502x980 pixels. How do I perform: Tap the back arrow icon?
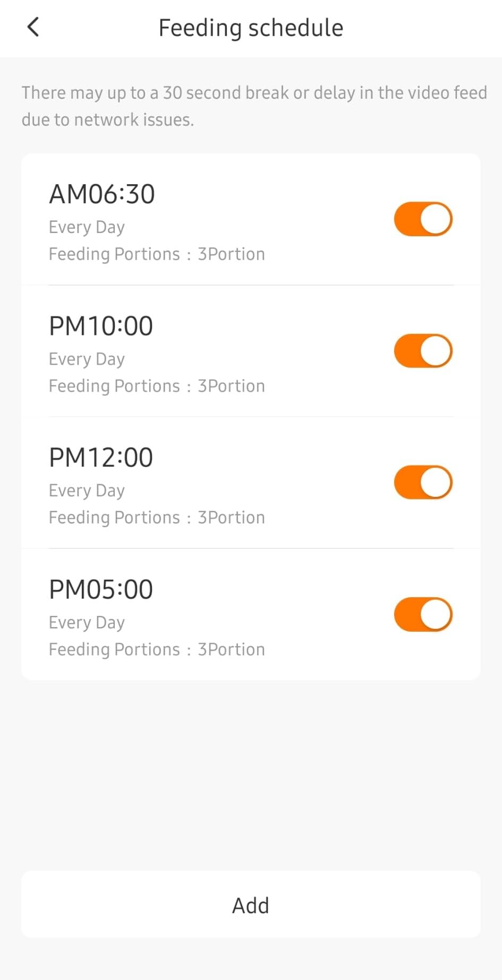[33, 27]
